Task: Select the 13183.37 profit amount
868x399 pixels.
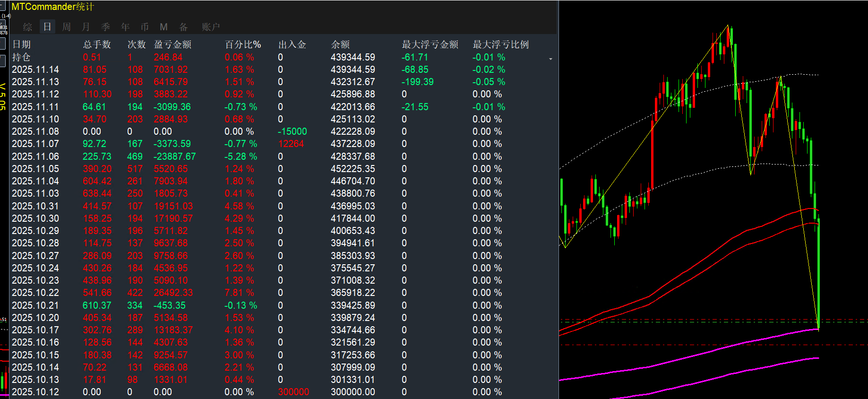Action: tap(173, 330)
